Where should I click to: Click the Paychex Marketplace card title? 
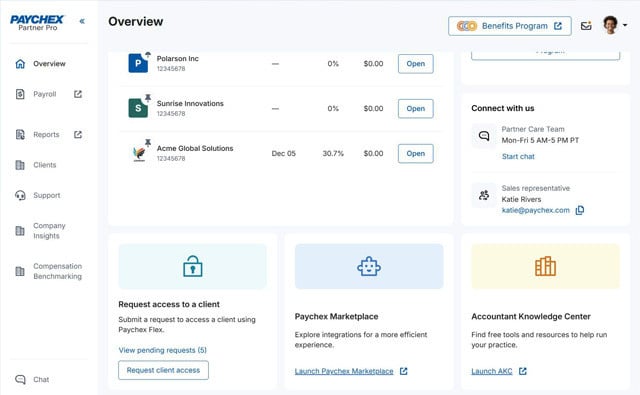(x=336, y=317)
